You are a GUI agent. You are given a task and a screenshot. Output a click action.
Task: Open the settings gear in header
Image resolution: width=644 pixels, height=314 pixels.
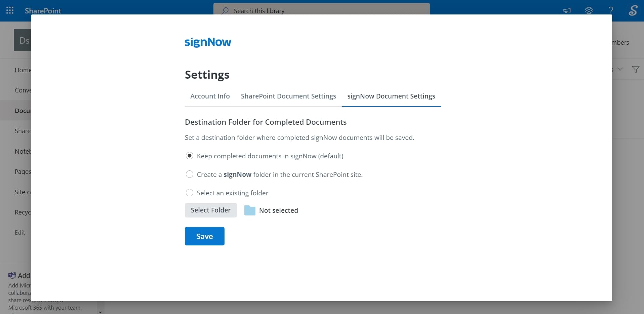click(x=589, y=10)
